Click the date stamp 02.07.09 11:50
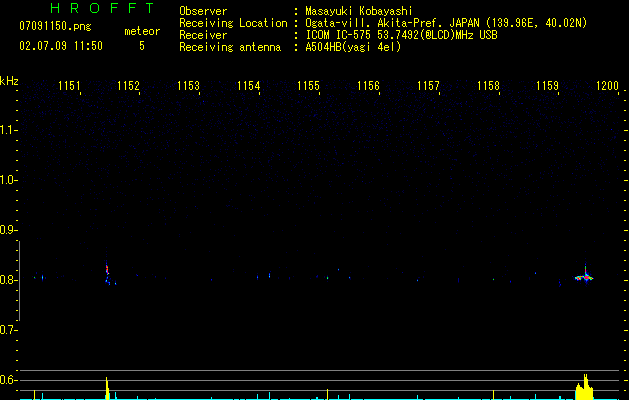 click(61, 46)
